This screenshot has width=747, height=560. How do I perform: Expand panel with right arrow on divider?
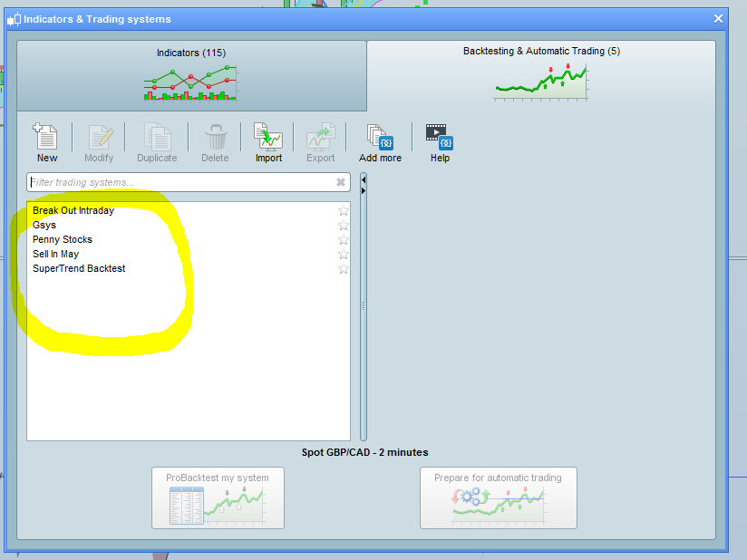coord(364,190)
